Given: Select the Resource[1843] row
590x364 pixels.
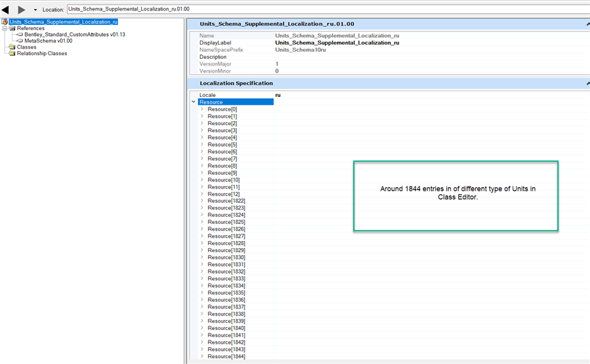Looking at the screenshot, I should (x=226, y=350).
